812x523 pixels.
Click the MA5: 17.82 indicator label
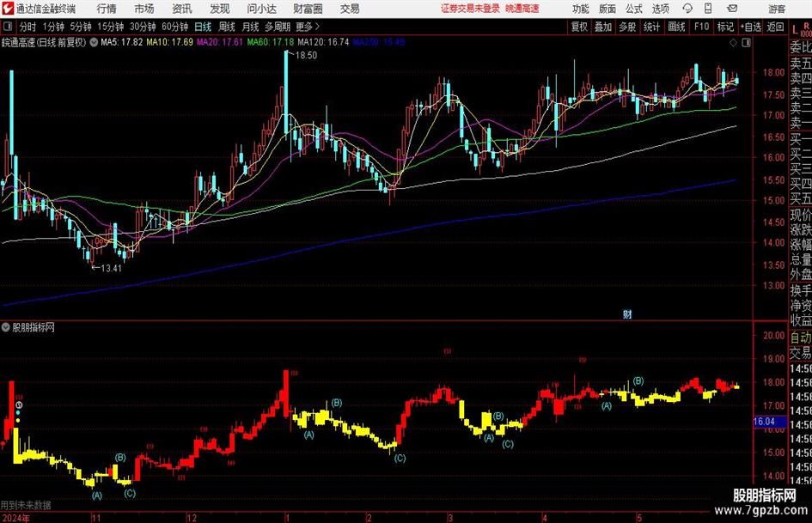click(x=121, y=42)
